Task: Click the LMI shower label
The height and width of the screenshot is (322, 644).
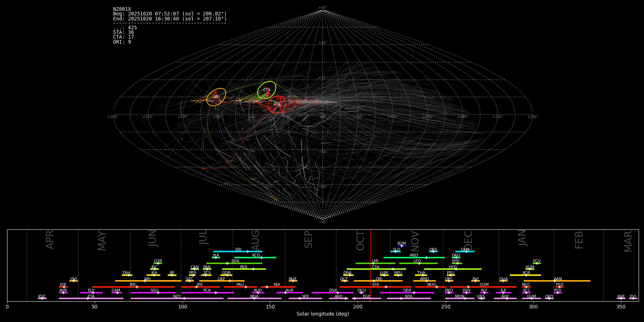Action: point(375,261)
